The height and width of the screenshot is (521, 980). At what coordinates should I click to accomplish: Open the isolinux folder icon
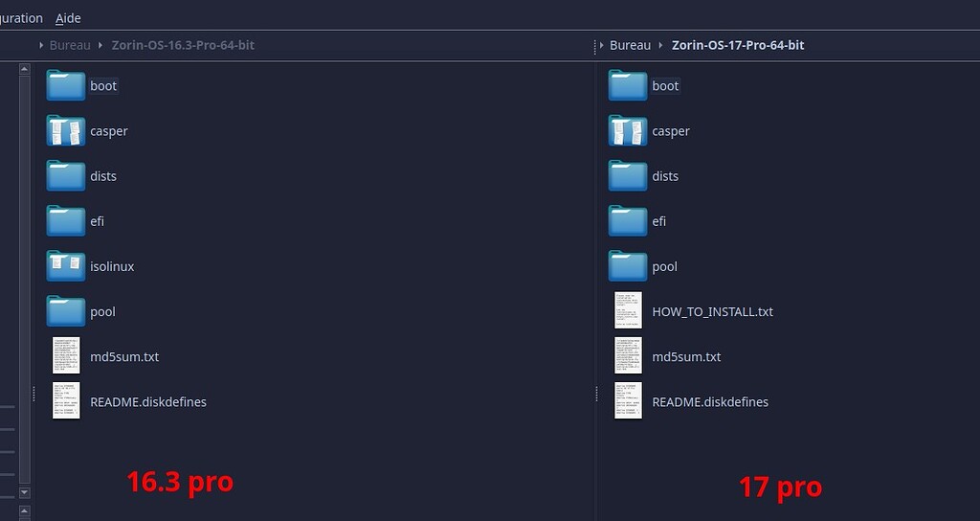click(x=66, y=266)
